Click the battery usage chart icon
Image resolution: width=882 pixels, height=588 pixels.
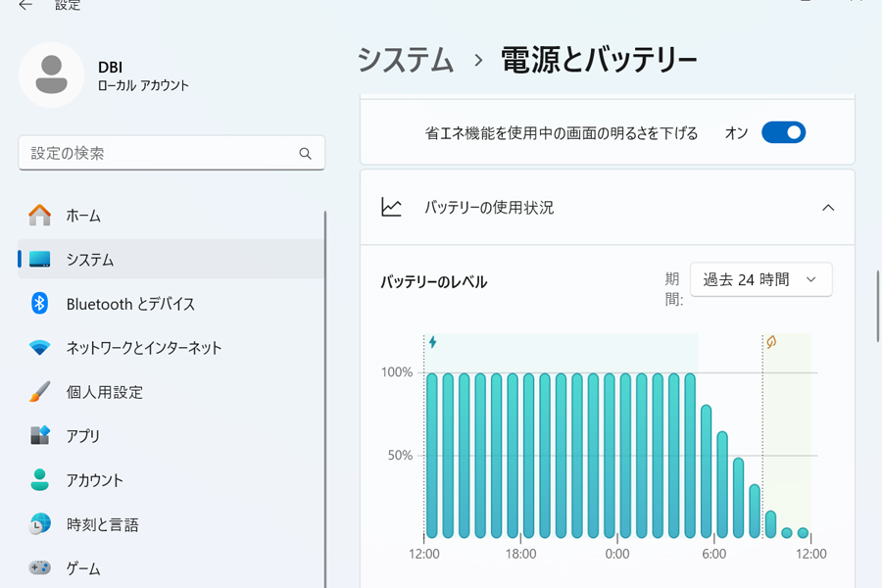click(x=391, y=207)
